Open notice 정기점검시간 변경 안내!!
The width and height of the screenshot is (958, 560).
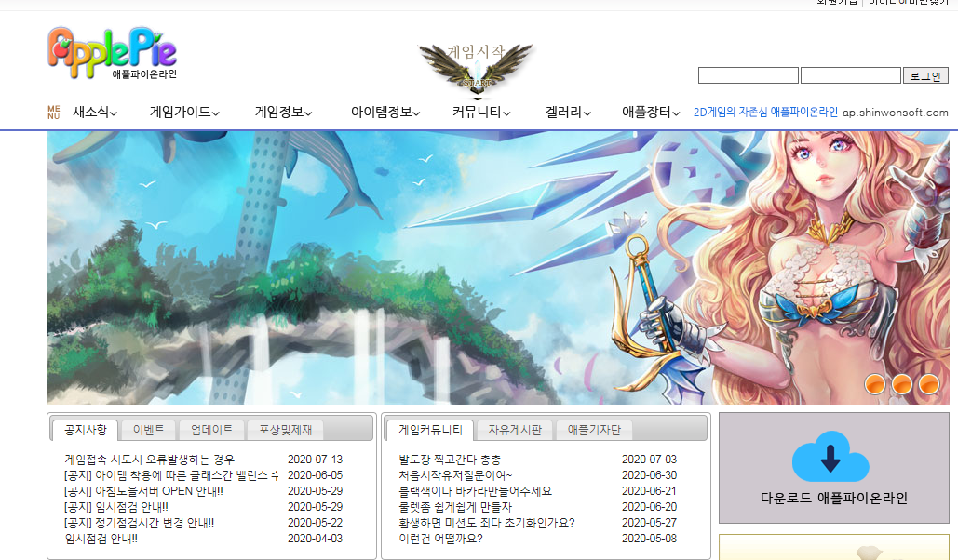(140, 523)
